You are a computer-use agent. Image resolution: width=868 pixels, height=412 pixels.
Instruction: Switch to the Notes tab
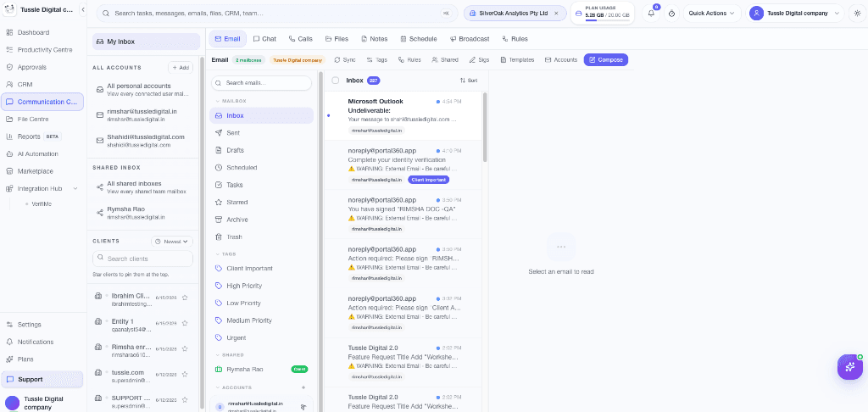375,39
